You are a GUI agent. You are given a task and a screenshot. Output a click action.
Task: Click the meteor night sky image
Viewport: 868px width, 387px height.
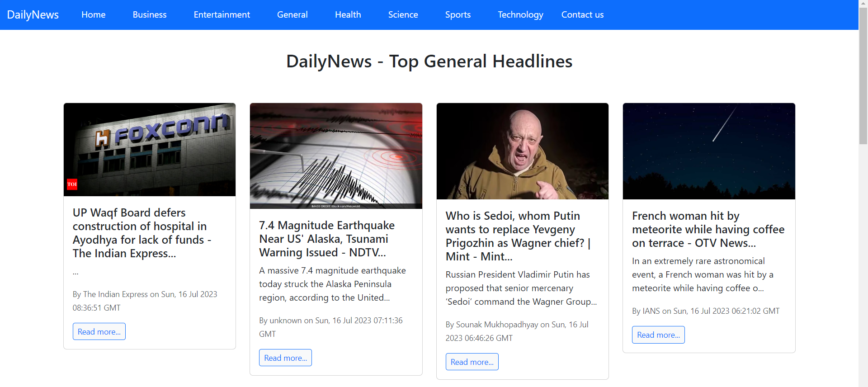pyautogui.click(x=709, y=151)
